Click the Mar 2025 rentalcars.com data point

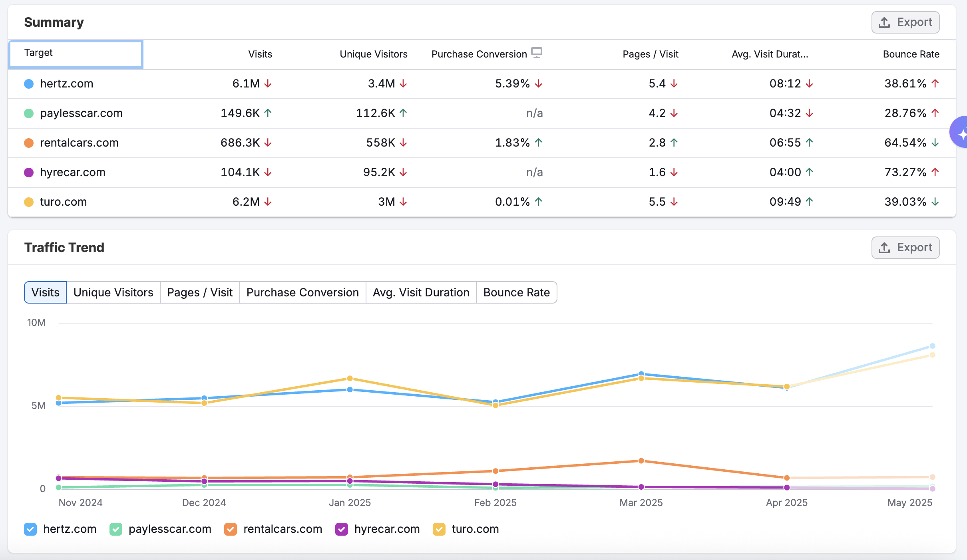(641, 461)
